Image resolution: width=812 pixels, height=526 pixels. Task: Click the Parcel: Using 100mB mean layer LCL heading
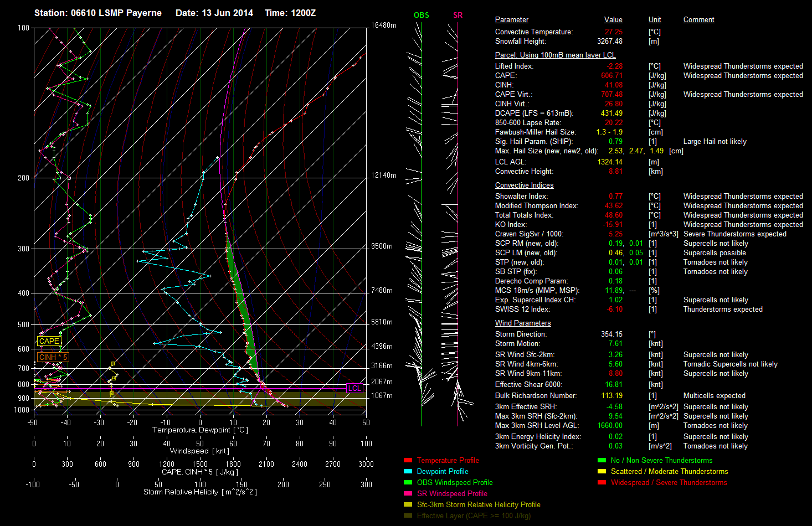[x=555, y=55]
